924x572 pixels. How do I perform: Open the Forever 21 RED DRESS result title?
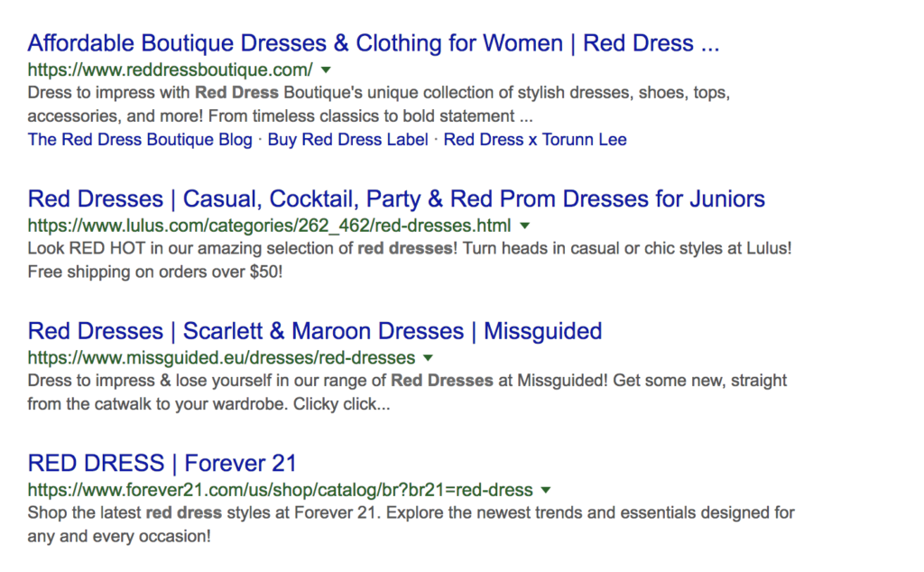[x=162, y=462]
